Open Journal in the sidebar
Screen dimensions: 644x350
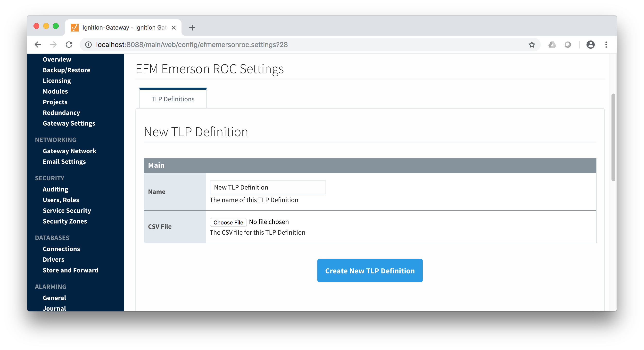[54, 308]
